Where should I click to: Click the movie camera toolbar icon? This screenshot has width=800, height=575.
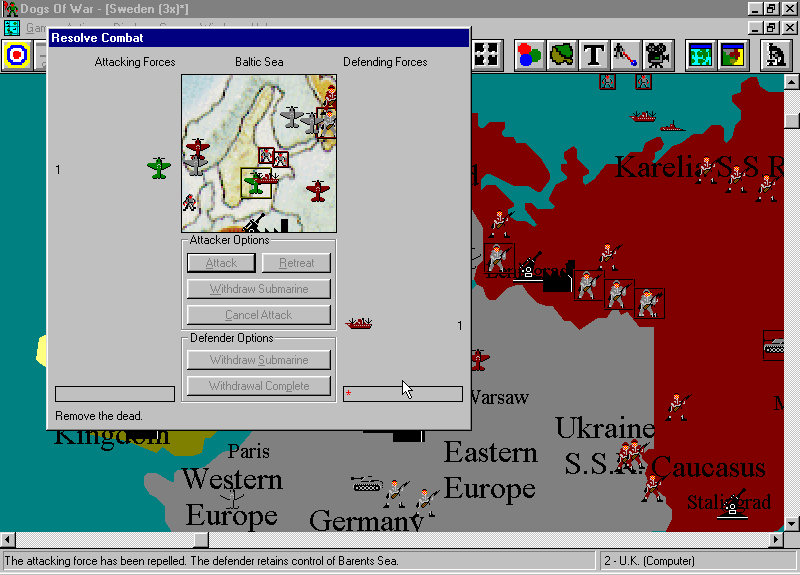[x=658, y=55]
